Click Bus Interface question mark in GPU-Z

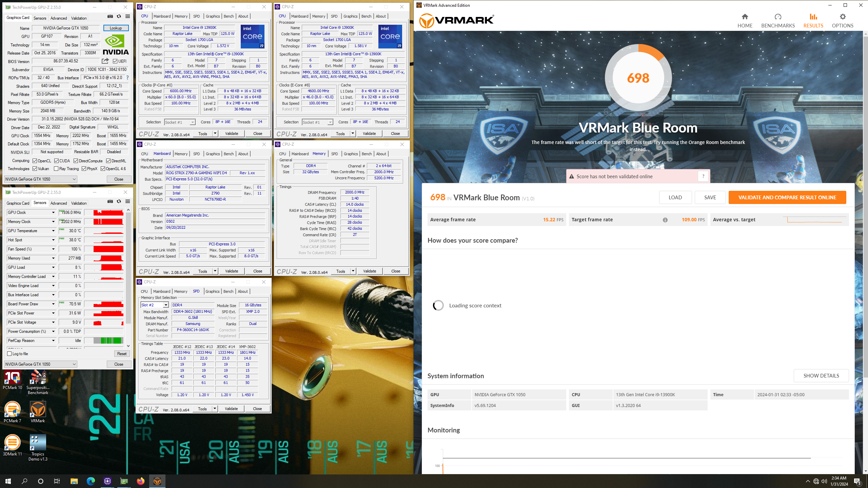click(x=127, y=78)
